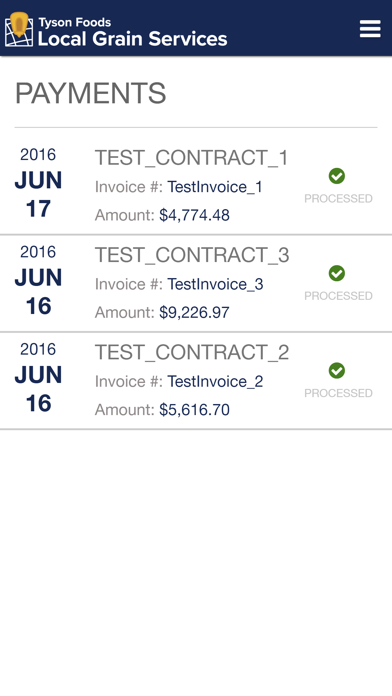Open the hamburger menu
The width and height of the screenshot is (392, 696).
[370, 28]
